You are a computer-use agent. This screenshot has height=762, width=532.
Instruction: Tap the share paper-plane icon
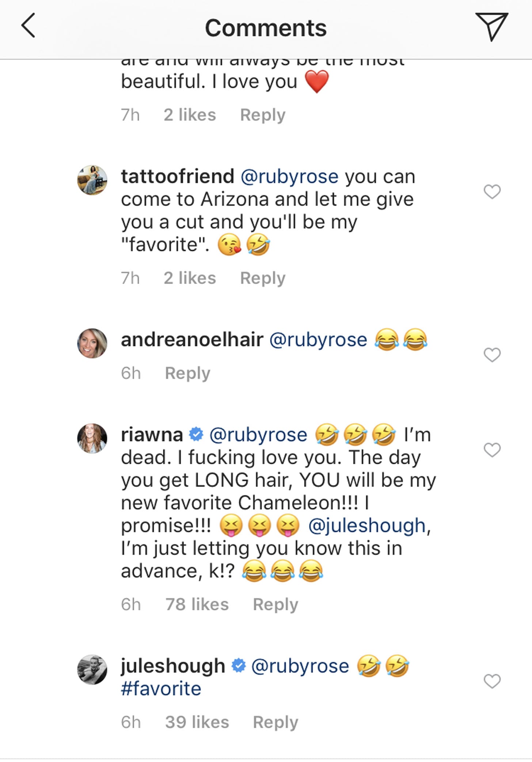pos(491,26)
